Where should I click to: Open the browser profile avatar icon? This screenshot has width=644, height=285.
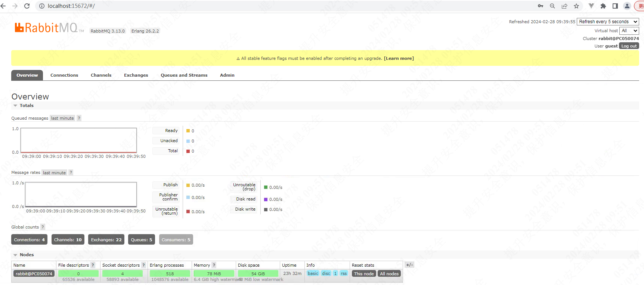click(627, 6)
